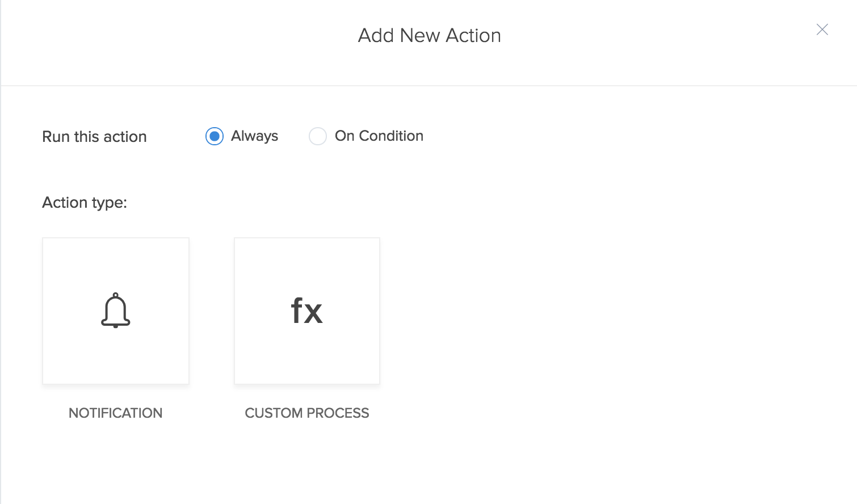Image resolution: width=857 pixels, height=504 pixels.
Task: Click the bell notification icon
Action: [116, 310]
